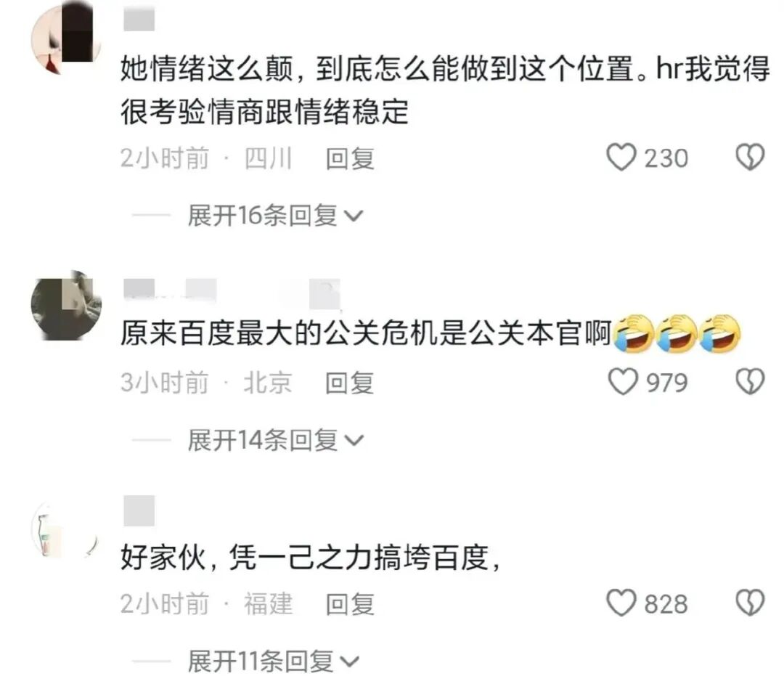Select the comment about 公关危机
This screenshot has height=684, width=784.
pos(430,333)
